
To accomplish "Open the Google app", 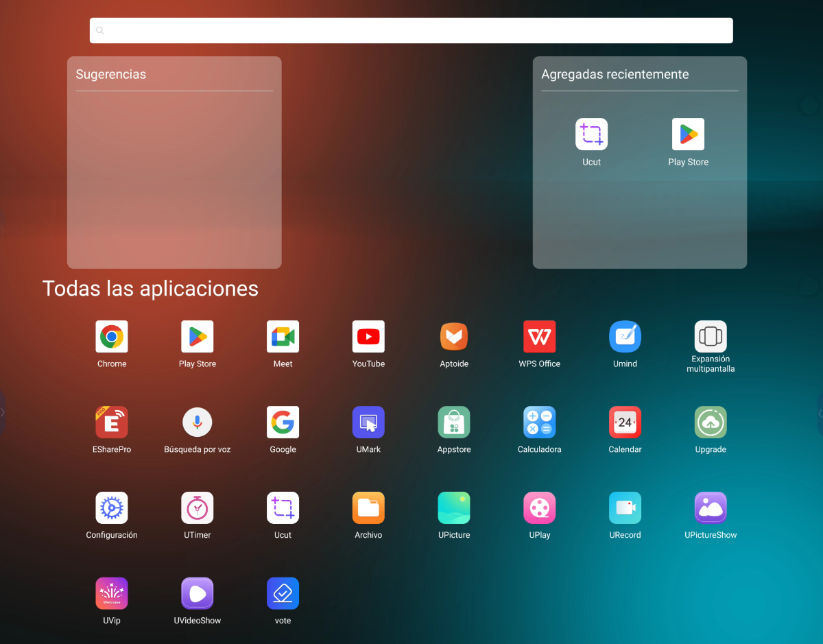I will 283,422.
